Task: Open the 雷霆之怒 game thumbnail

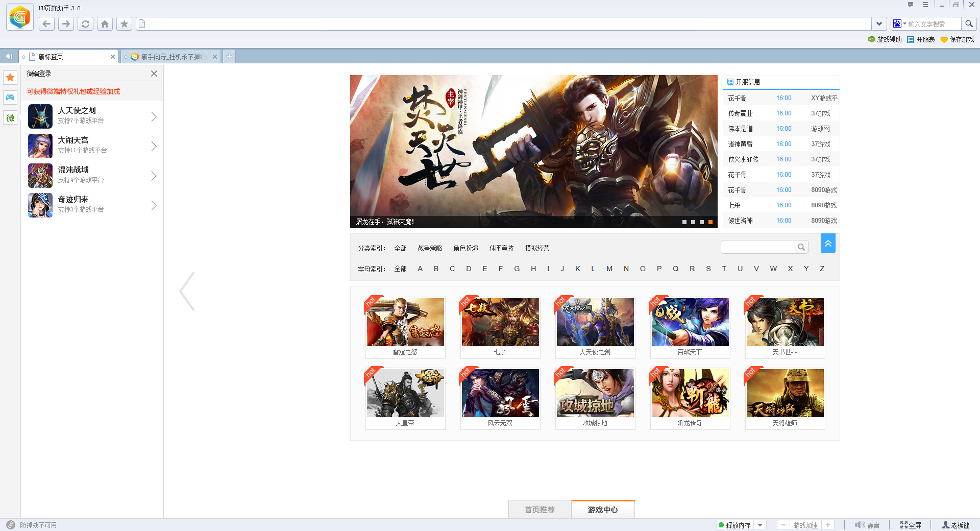Action: (405, 323)
